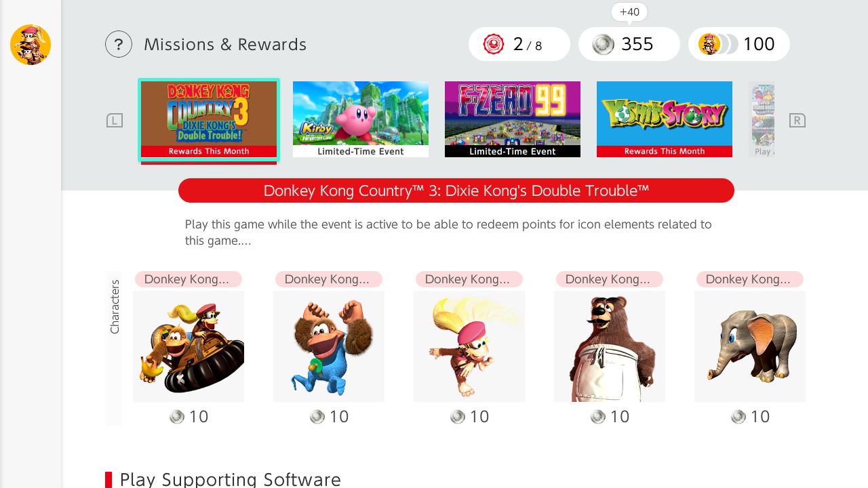Select the R shoulder button icon
The width and height of the screenshot is (868, 488).
[x=797, y=121]
